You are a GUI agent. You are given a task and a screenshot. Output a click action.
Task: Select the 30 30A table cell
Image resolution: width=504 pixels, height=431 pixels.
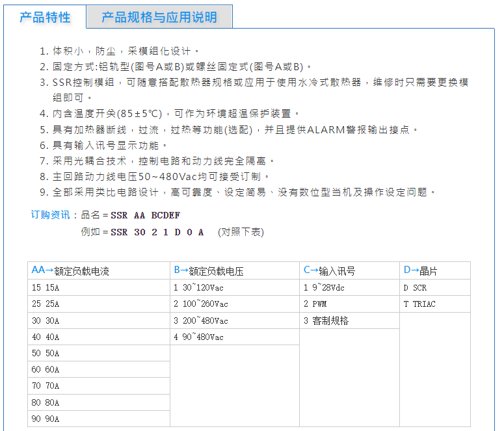point(99,320)
